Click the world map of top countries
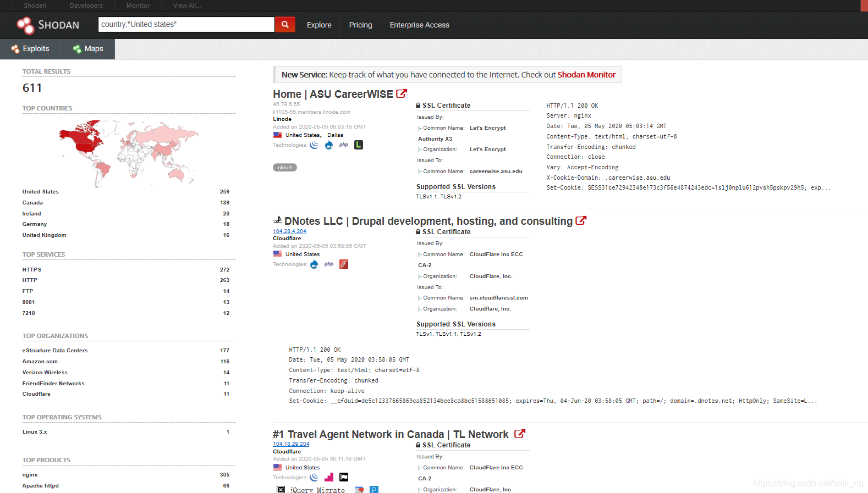Viewport: 868px width, 493px height. click(129, 153)
